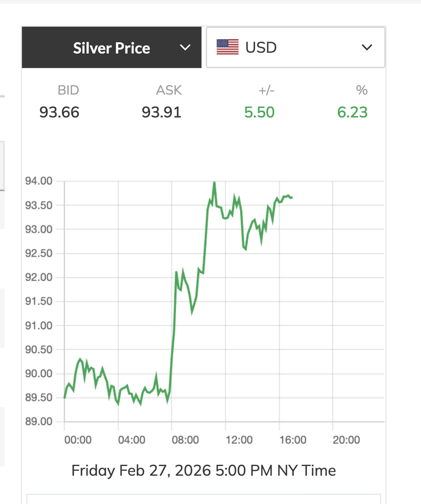Screen dimensions: 421x504
Task: Click the 16:00 time axis label
Action: [292, 440]
